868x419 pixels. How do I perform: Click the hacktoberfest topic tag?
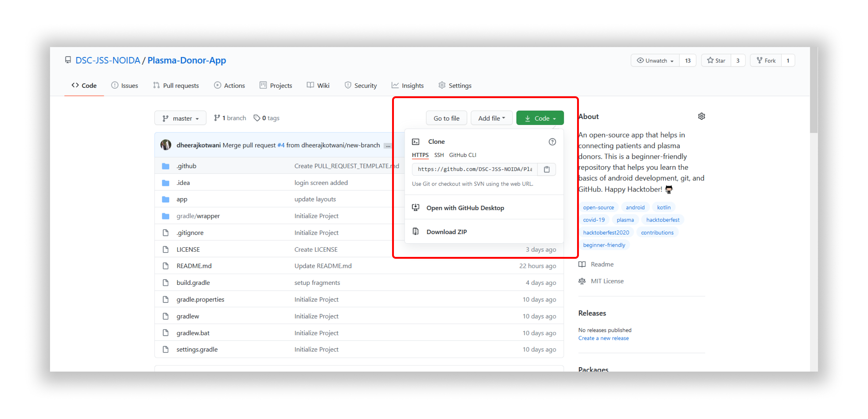point(662,220)
